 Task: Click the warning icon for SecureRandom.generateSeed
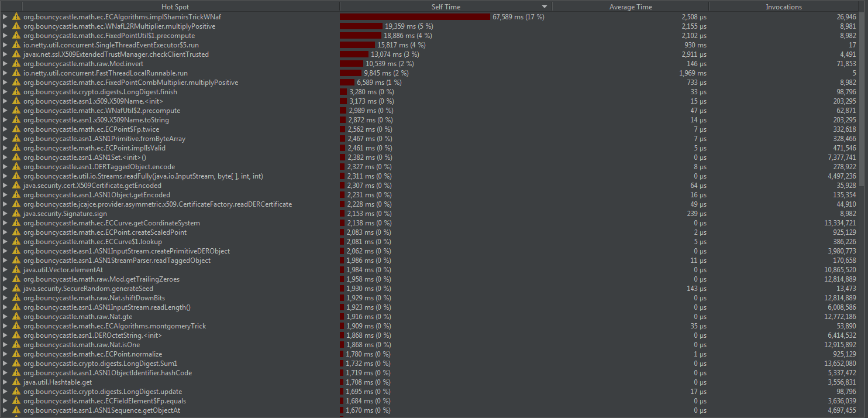coord(16,288)
